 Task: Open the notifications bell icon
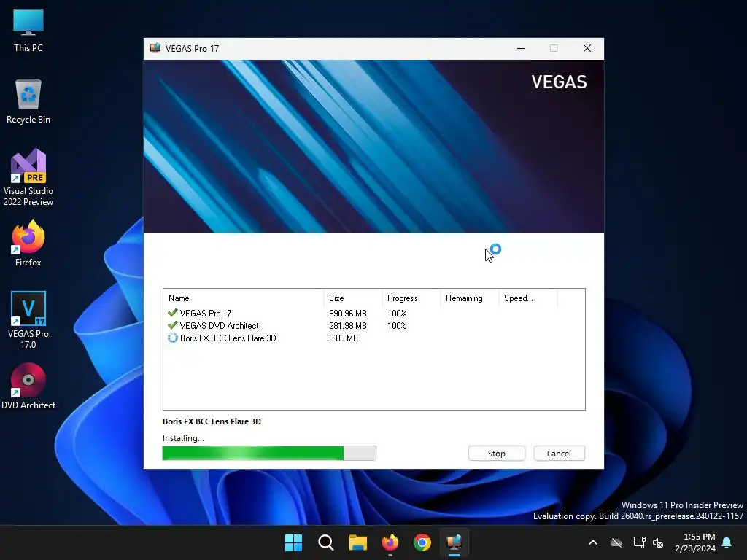coord(727,542)
